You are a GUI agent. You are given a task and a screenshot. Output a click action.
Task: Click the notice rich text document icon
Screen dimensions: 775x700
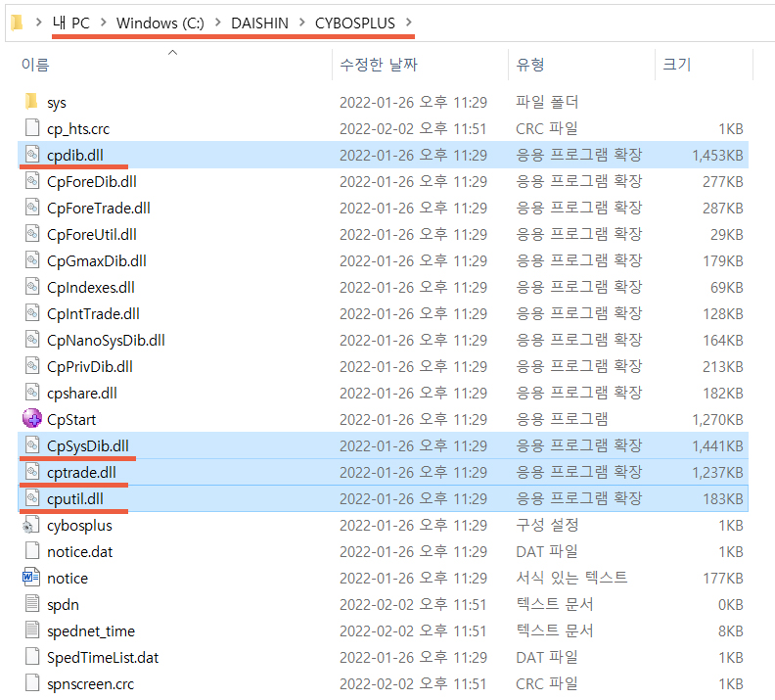[x=31, y=578]
